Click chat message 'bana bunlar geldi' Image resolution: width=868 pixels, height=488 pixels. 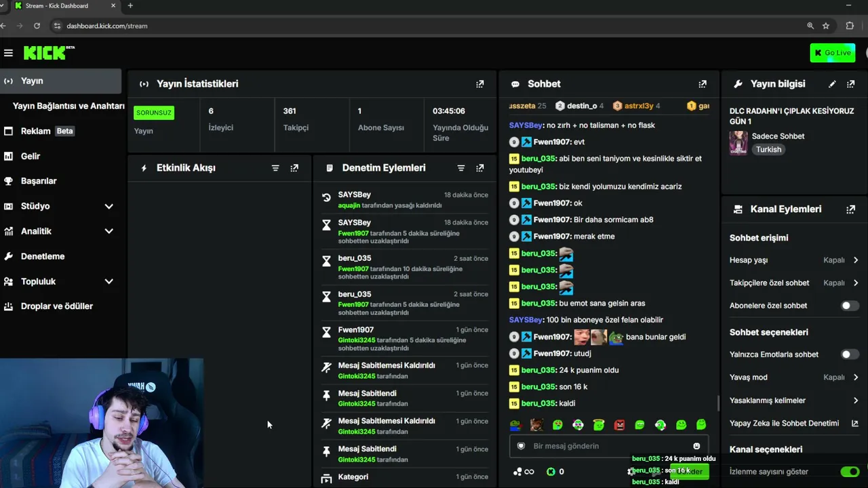click(656, 337)
